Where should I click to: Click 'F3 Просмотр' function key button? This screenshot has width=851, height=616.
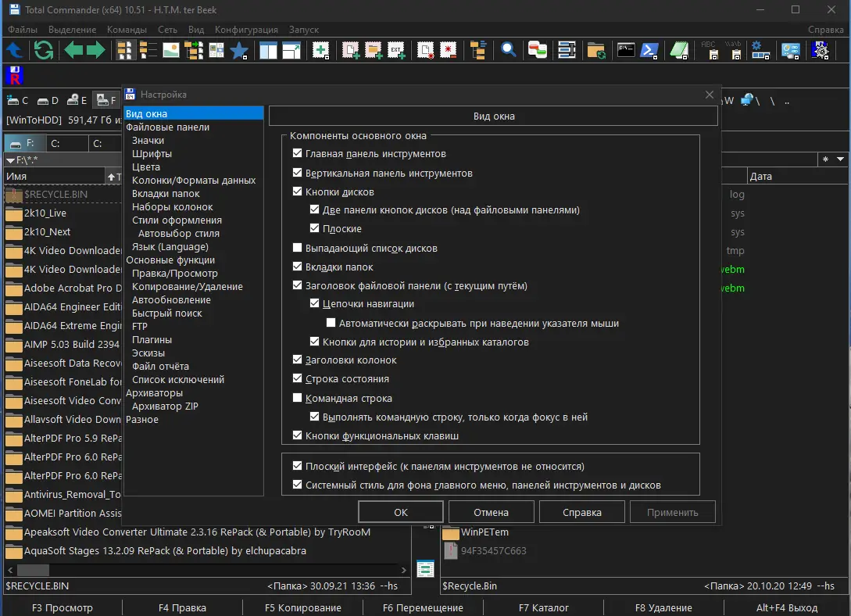63,607
